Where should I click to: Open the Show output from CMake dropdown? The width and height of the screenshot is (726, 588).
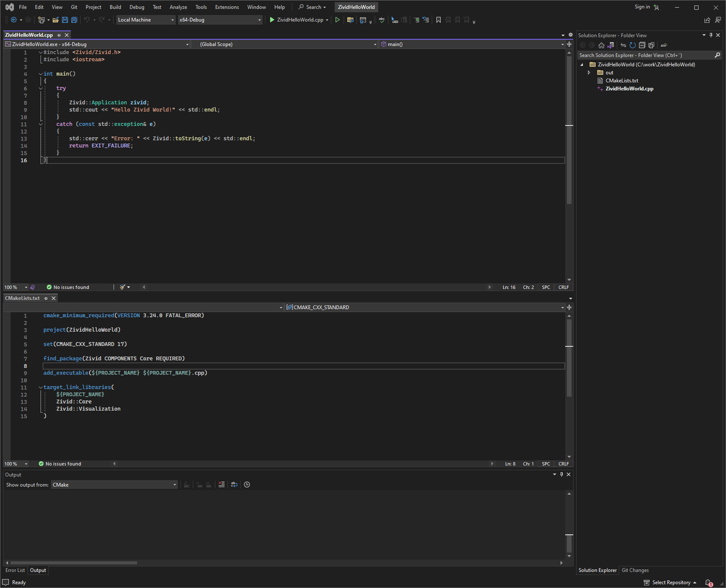point(114,485)
